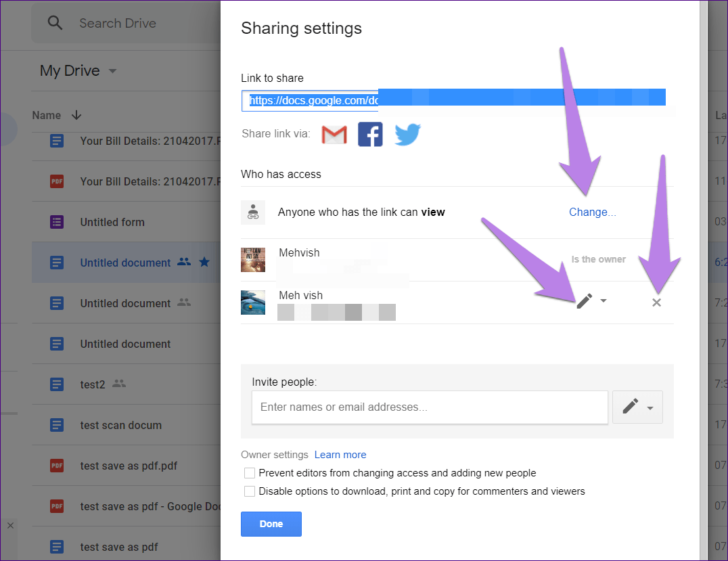This screenshot has height=561, width=728.
Task: Enable Disable options to download checkbox
Action: 250,491
